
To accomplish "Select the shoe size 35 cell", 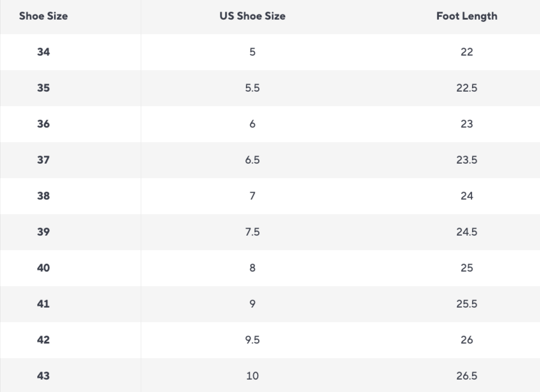I will coord(43,88).
